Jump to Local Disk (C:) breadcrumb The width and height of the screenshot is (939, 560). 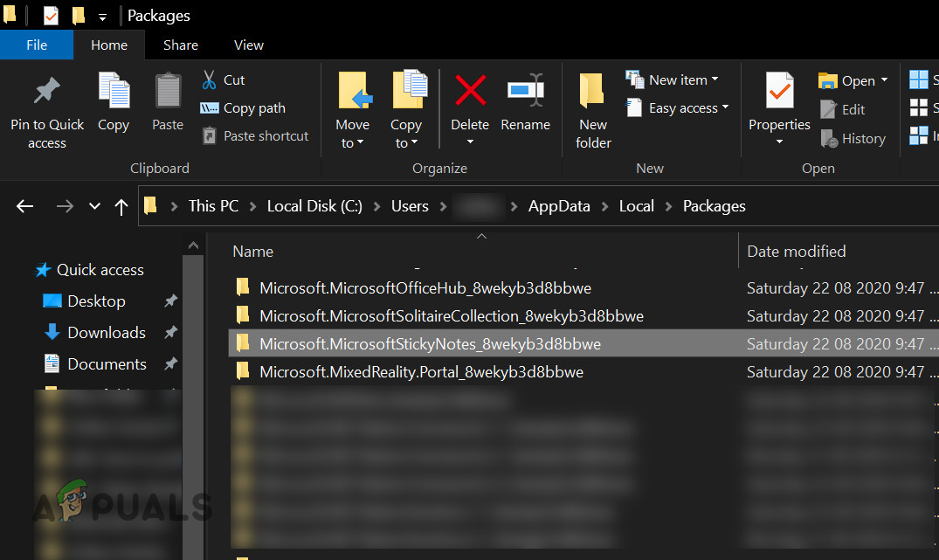point(314,206)
